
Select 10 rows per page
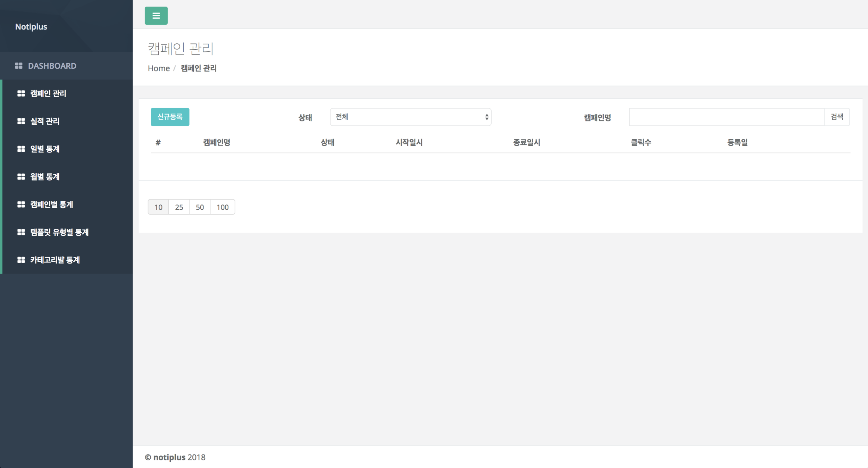pyautogui.click(x=158, y=207)
